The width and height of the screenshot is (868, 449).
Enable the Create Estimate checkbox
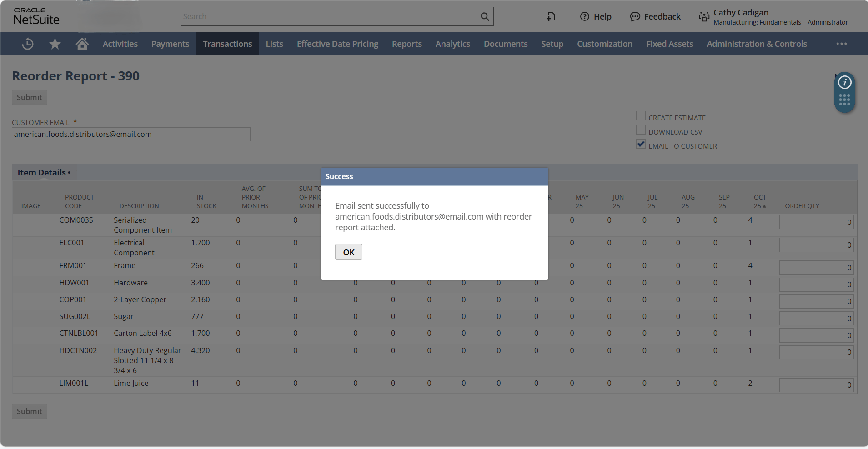coord(641,116)
